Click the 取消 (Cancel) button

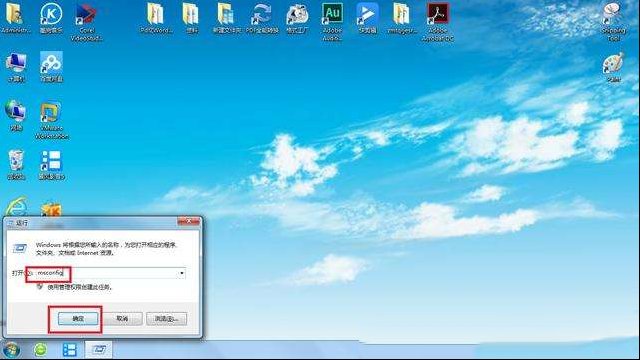(x=122, y=318)
